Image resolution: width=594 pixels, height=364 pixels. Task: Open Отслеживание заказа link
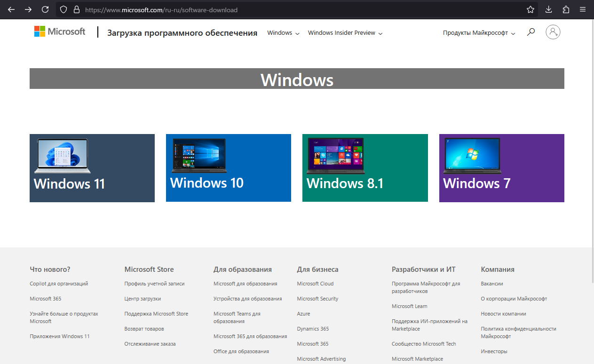[x=150, y=344]
